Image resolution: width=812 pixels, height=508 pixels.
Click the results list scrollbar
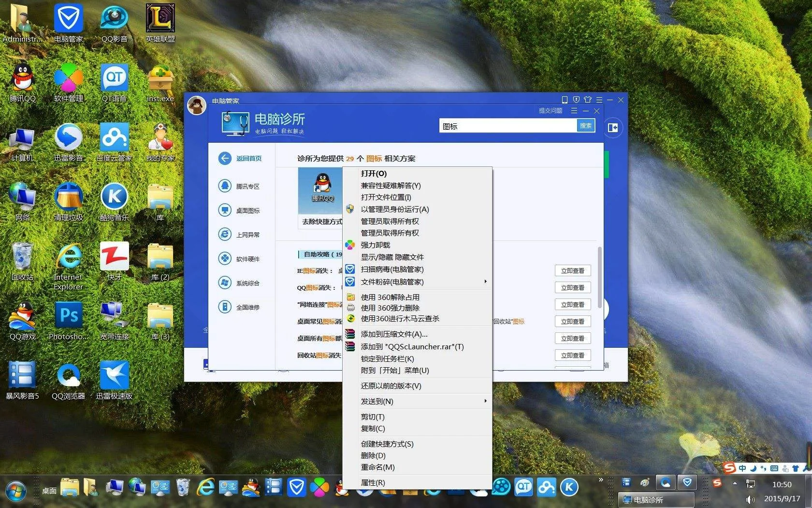coord(600,277)
